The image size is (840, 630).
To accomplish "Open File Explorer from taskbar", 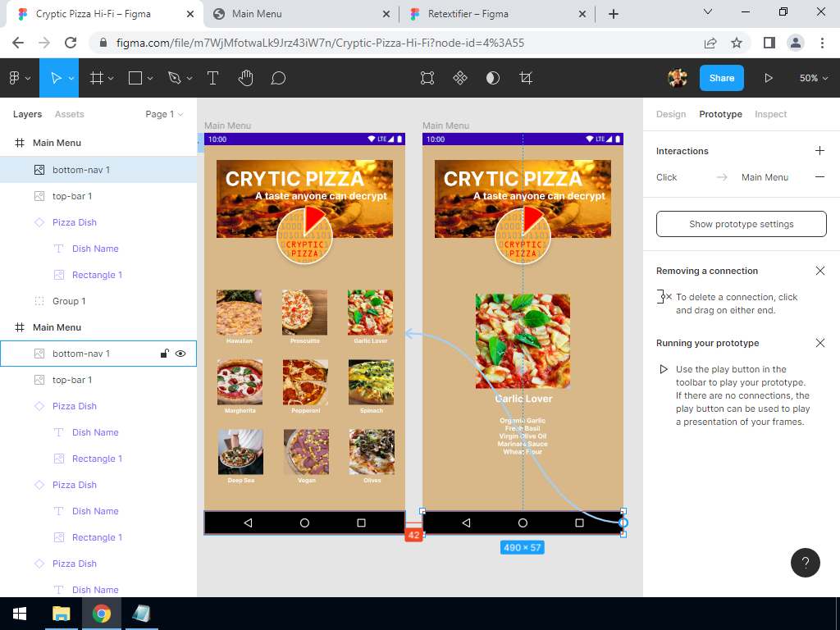I will (61, 614).
